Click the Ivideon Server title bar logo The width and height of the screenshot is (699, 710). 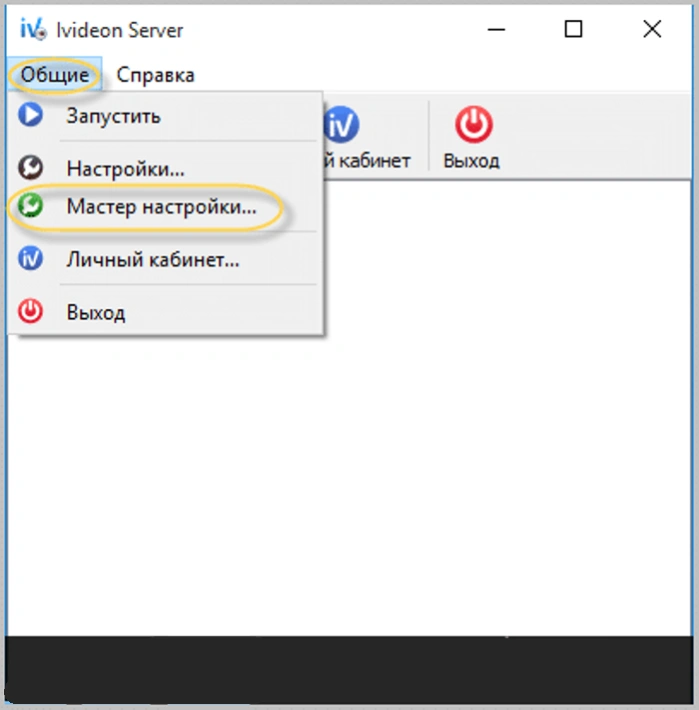(33, 29)
